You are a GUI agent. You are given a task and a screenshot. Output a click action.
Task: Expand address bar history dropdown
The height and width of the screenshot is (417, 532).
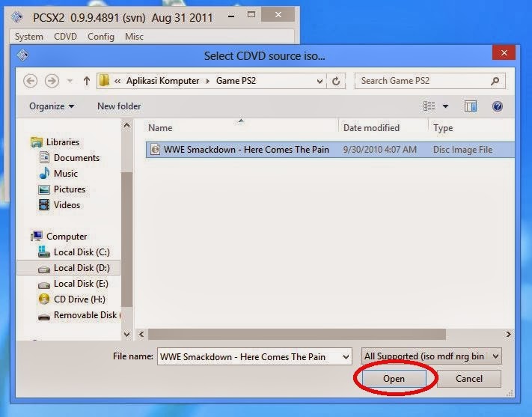(319, 81)
